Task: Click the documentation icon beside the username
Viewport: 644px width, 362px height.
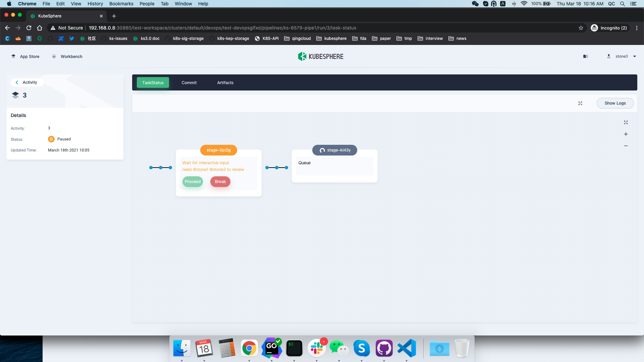Action: coord(586,56)
